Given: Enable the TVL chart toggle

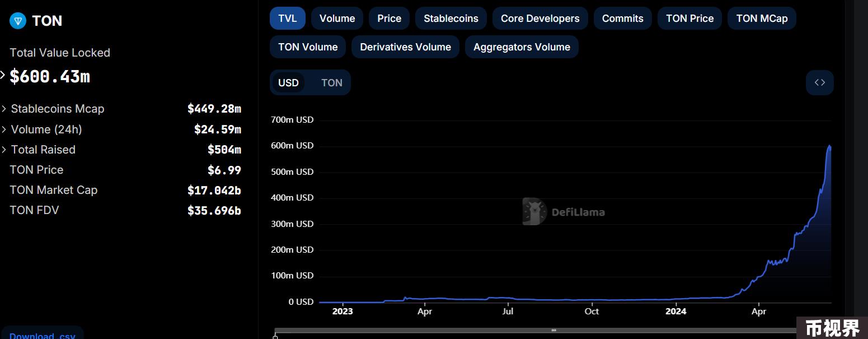Looking at the screenshot, I should [x=288, y=18].
